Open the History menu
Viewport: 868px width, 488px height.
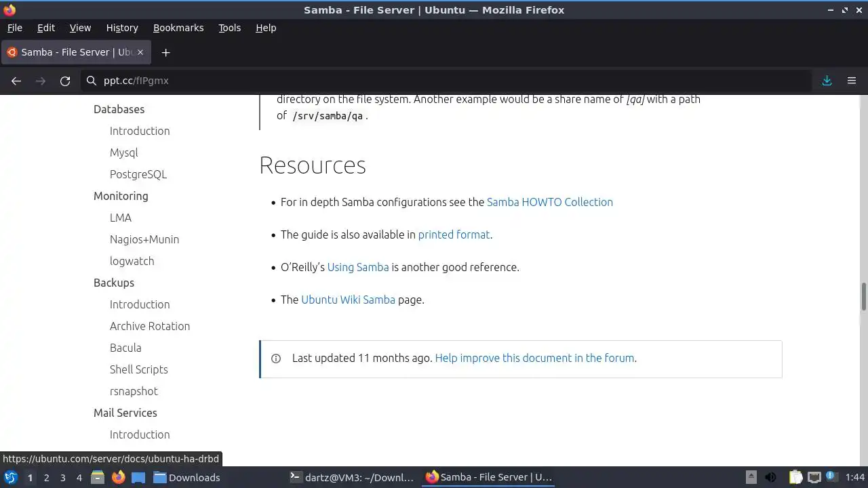coord(122,28)
